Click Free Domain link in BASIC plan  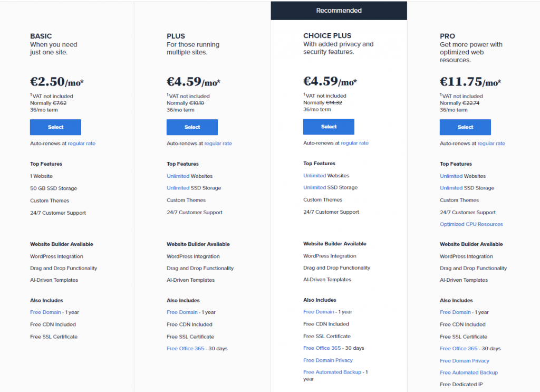(45, 312)
